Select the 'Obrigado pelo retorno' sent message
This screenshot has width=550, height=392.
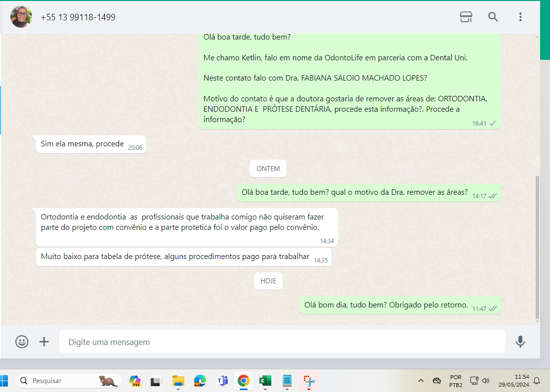399,305
